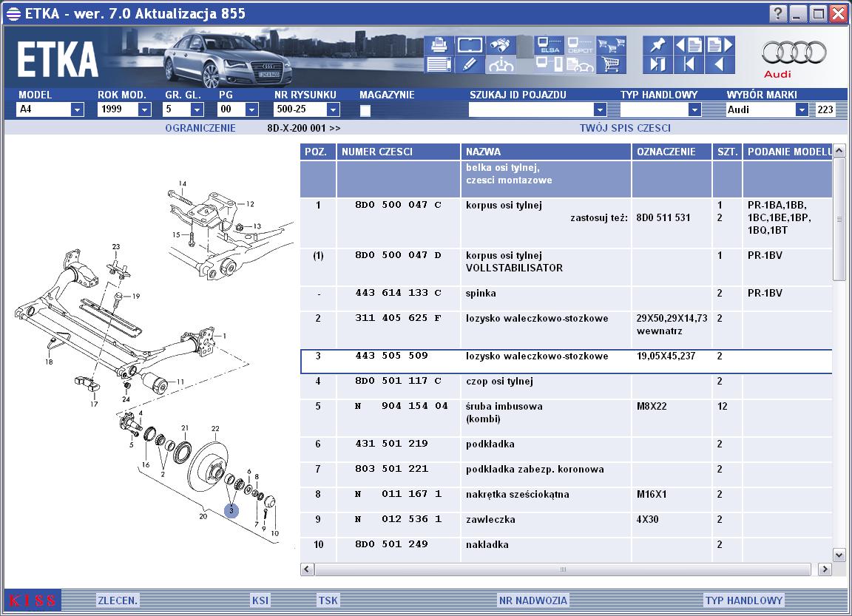Click the pencil edit icon
This screenshot has height=616, width=852.
click(470, 64)
